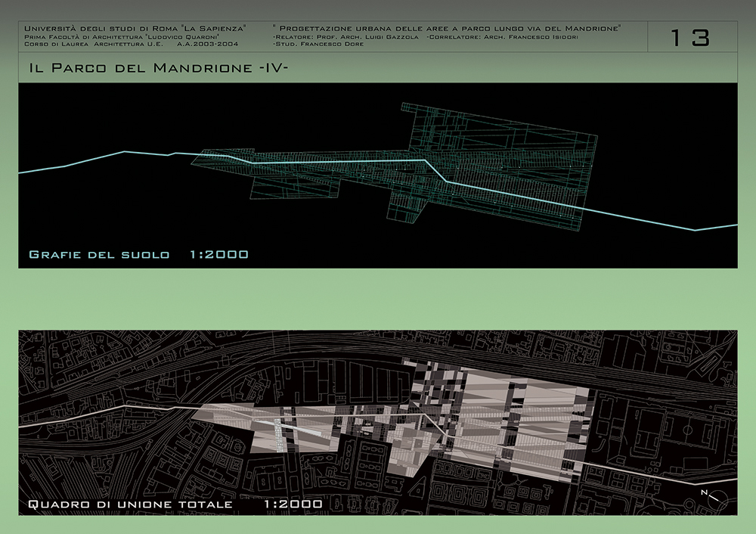Click the empty green band between the maps

378,299
